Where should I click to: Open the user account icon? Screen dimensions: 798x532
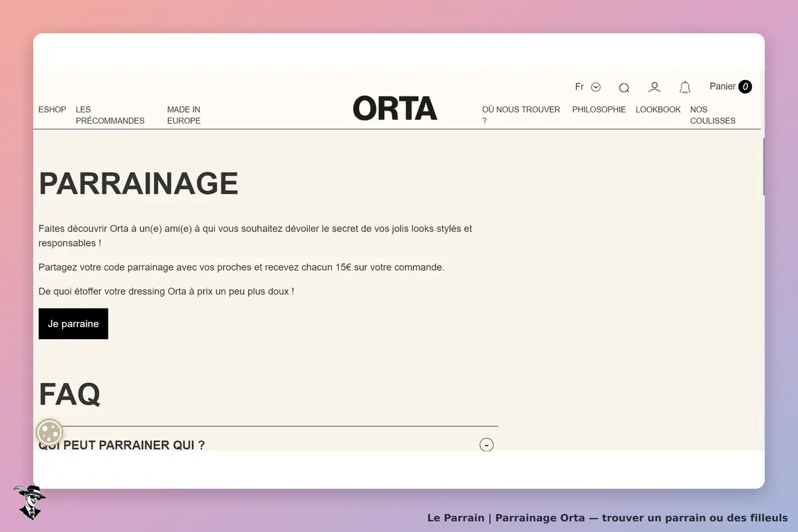click(654, 87)
